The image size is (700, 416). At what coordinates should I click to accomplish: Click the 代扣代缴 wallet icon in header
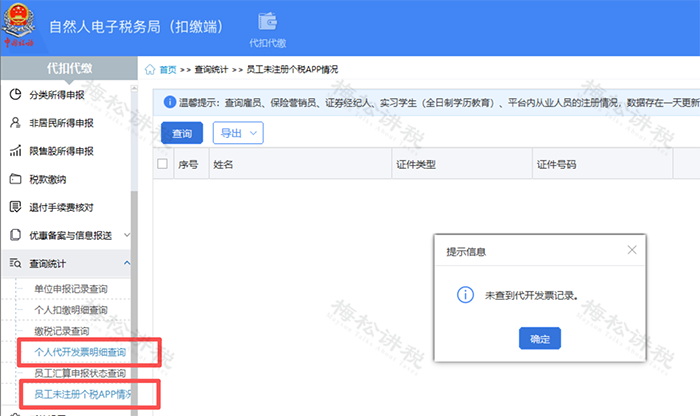(x=267, y=21)
